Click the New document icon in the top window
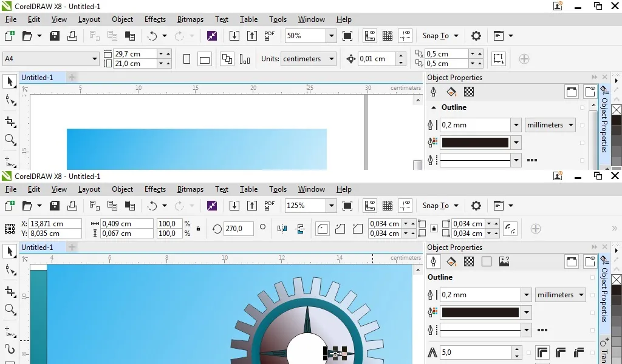This screenshot has width=622, height=364. pos(10,36)
